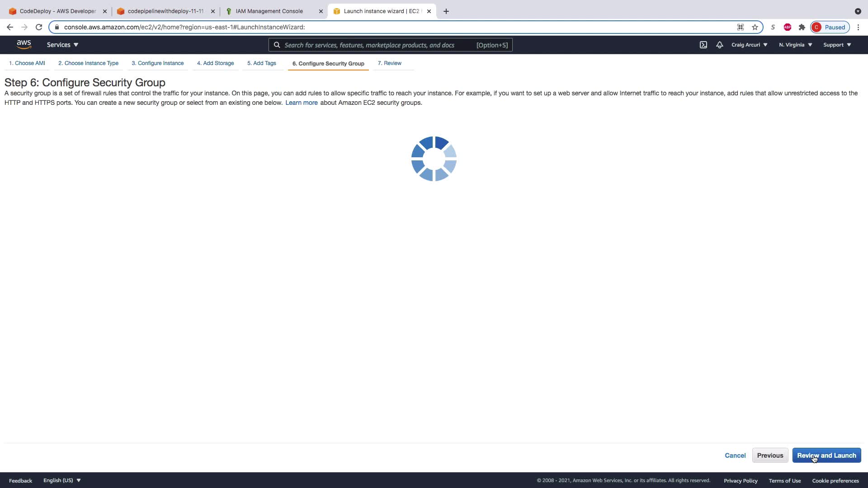The image size is (868, 488).
Task: Open the Craig Arcuri account dropdown
Action: tap(749, 45)
